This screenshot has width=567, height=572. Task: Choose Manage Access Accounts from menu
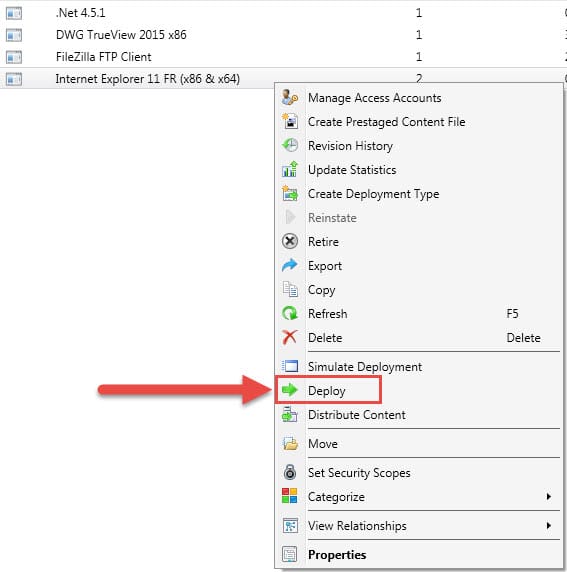pyautogui.click(x=375, y=98)
